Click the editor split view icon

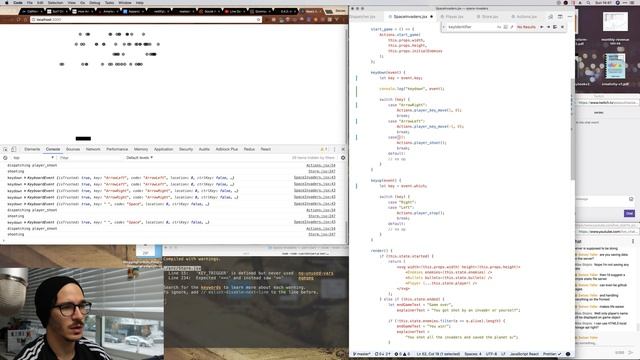pos(560,17)
